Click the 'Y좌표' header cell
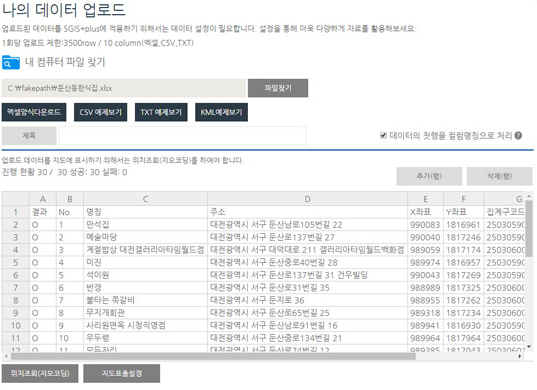 pyautogui.click(x=463, y=212)
